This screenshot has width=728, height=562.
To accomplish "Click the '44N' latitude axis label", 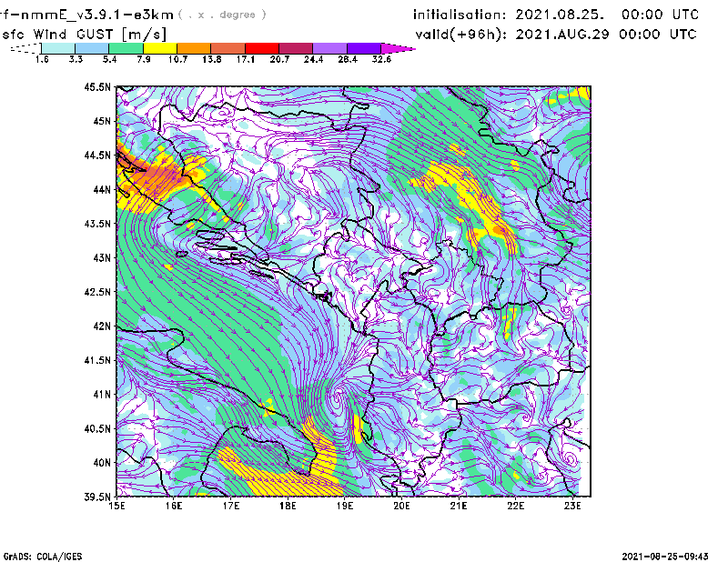I will (102, 189).
